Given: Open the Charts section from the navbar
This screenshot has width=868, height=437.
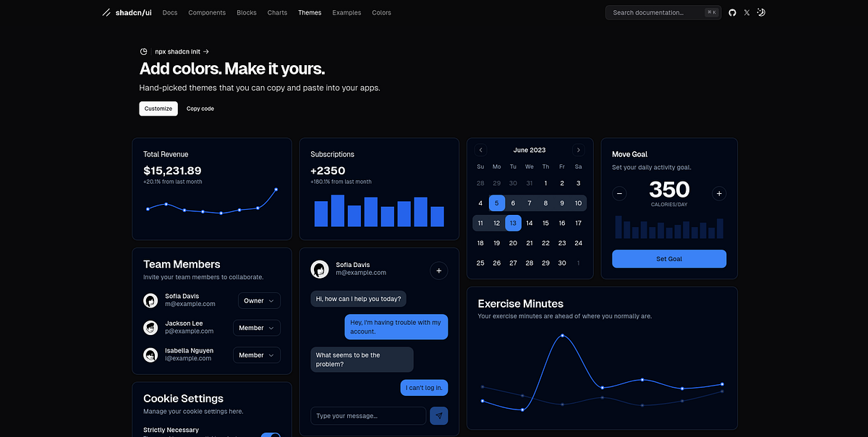Looking at the screenshot, I should (277, 12).
